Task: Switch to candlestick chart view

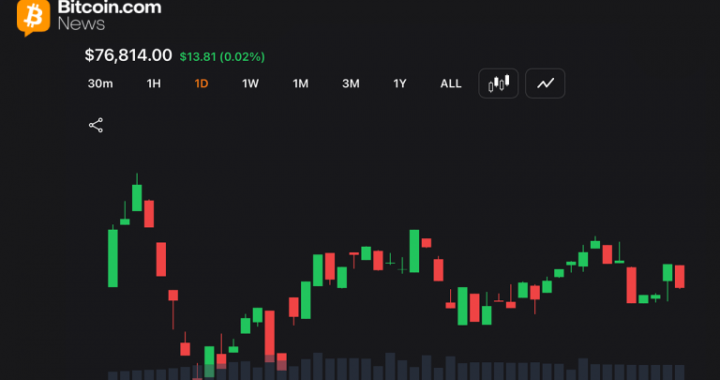Action: 499,83
